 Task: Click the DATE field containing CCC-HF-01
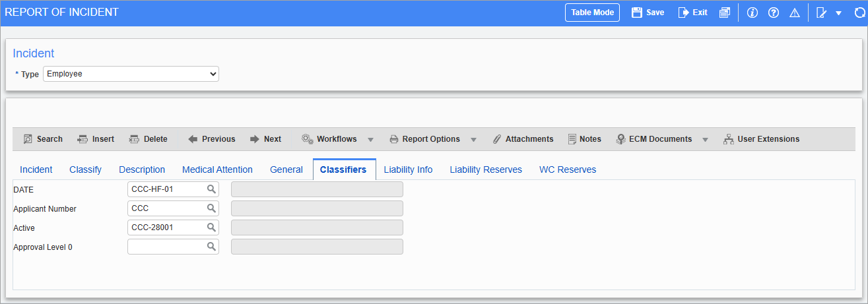(173, 189)
